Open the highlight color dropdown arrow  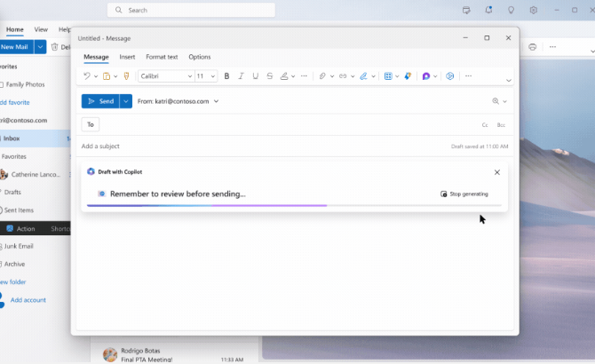[x=293, y=76]
